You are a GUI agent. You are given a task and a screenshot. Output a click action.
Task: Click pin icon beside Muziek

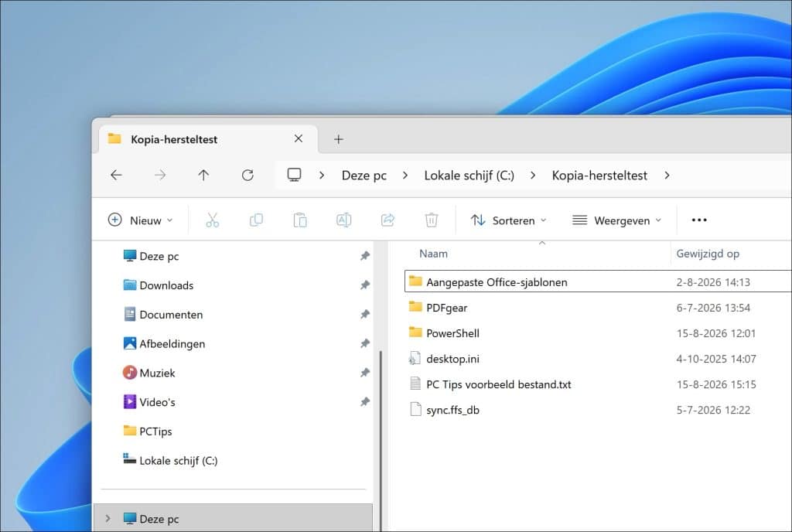[x=365, y=373]
